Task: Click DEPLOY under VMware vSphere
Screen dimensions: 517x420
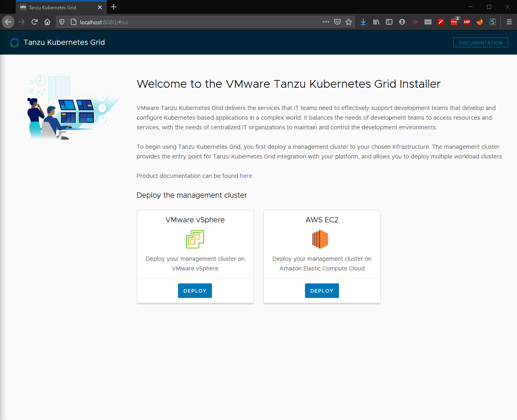Action: click(195, 291)
